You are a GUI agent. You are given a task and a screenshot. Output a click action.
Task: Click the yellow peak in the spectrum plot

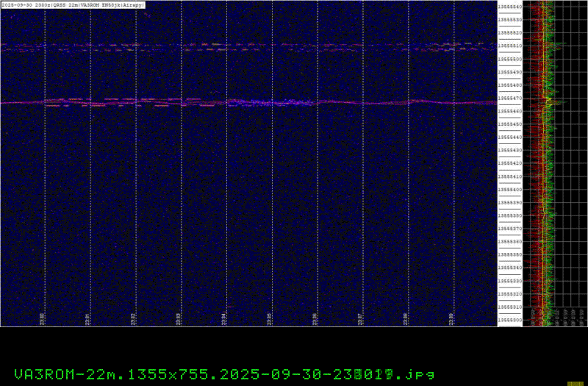coord(548,99)
